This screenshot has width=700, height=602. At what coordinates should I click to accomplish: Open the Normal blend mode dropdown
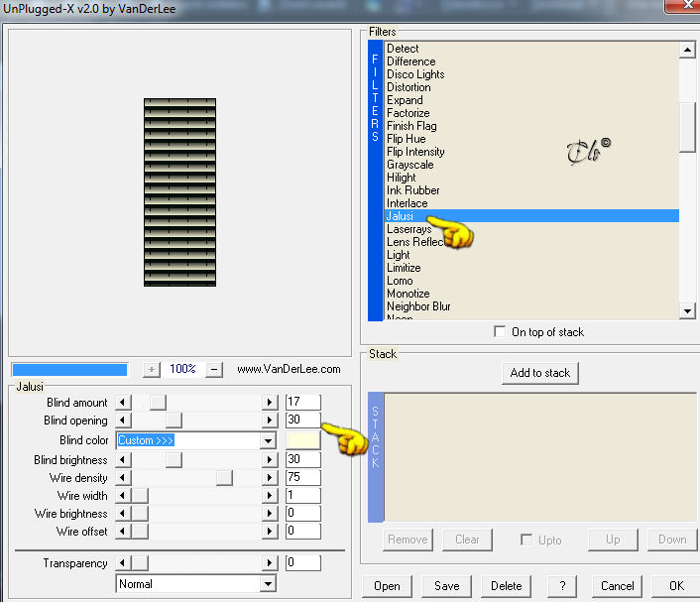click(x=268, y=584)
